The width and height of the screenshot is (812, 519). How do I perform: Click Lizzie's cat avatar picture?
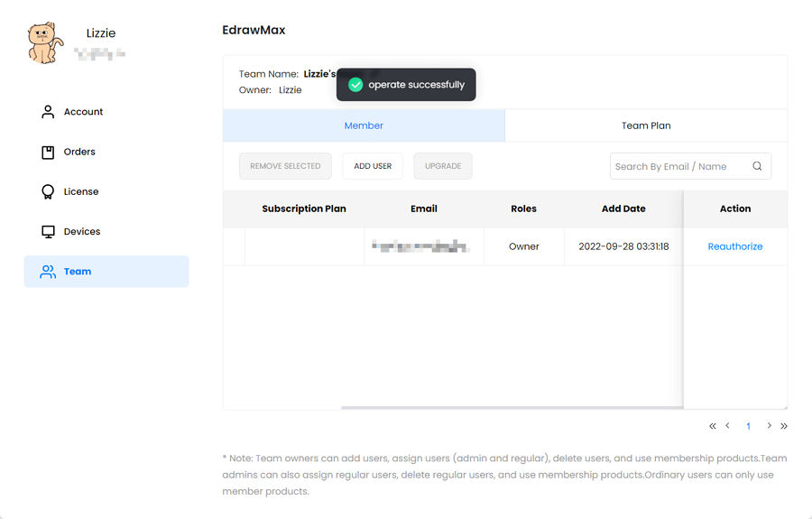point(44,43)
